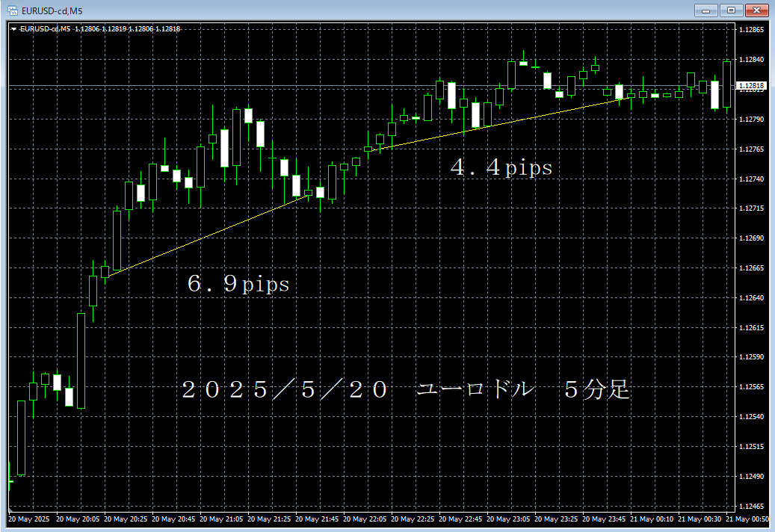Click the 1.12615 price scale label

click(x=751, y=327)
